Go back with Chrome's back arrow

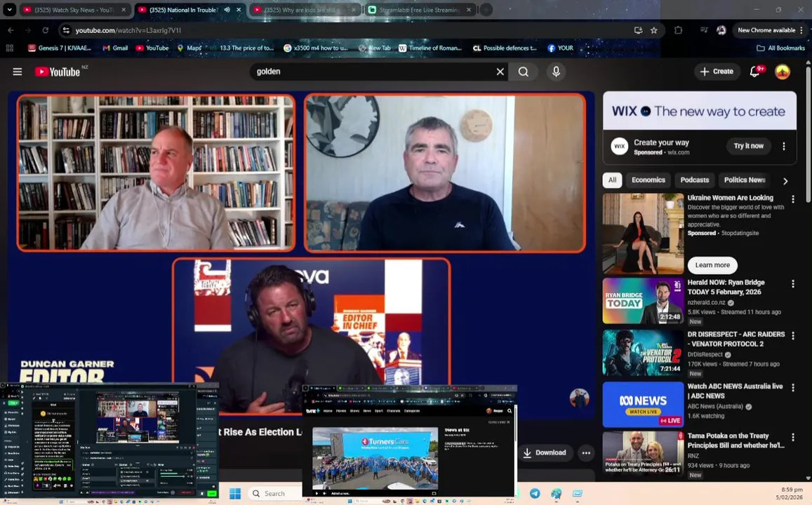tap(11, 31)
